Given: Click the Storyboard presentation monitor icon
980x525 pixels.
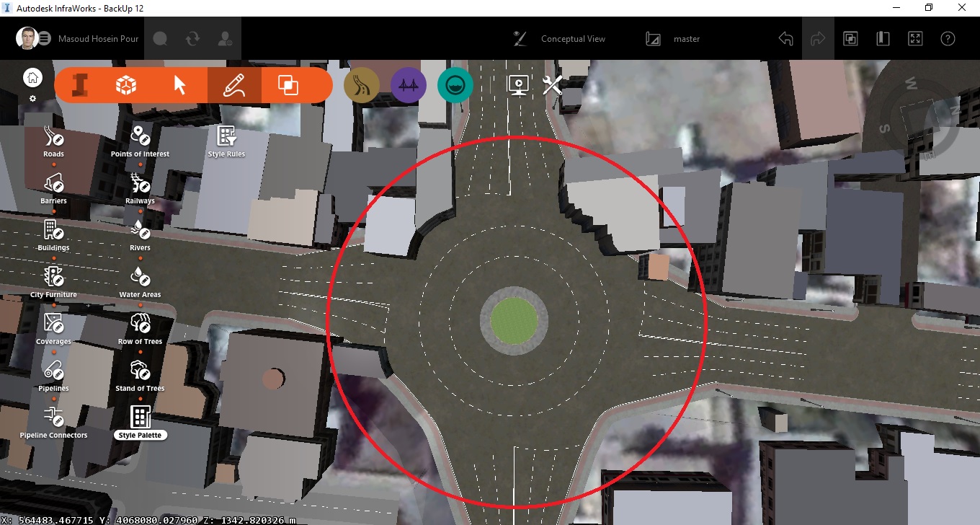Looking at the screenshot, I should coord(518,84).
